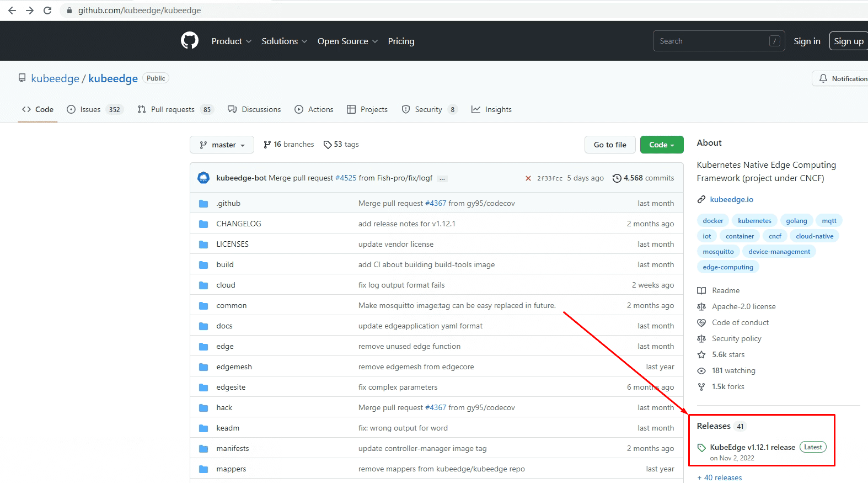This screenshot has height=483, width=868.
Task: Click the kubeedge.io website link
Action: point(731,199)
